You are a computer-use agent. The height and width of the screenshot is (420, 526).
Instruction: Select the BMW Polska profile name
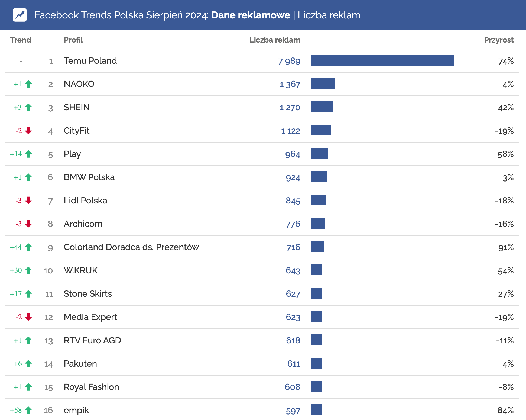[x=89, y=177]
